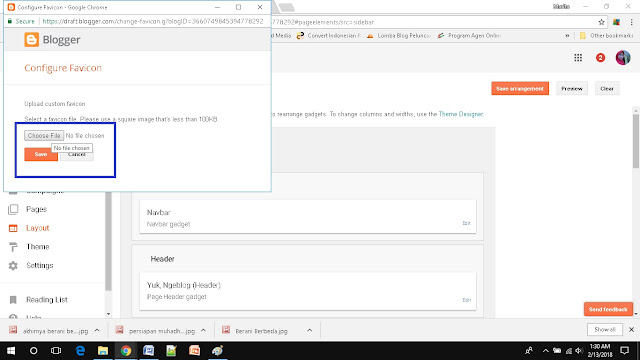
Task: Click the Blogger logo icon in the popup
Action: point(32,40)
